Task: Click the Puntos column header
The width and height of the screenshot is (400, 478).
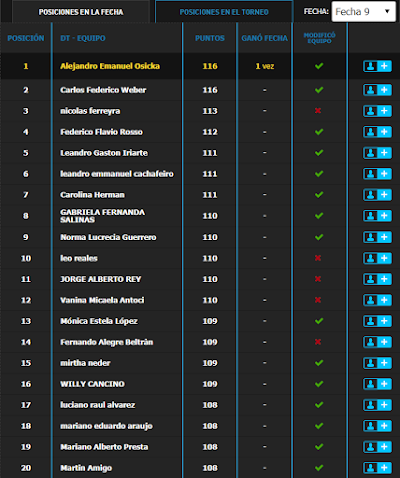Action: point(210,38)
